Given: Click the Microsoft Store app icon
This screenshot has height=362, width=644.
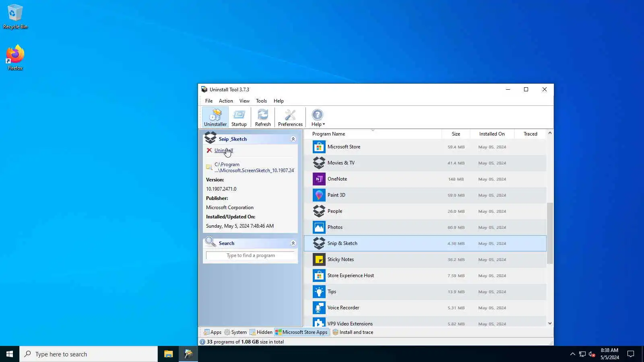Looking at the screenshot, I should pos(319,147).
